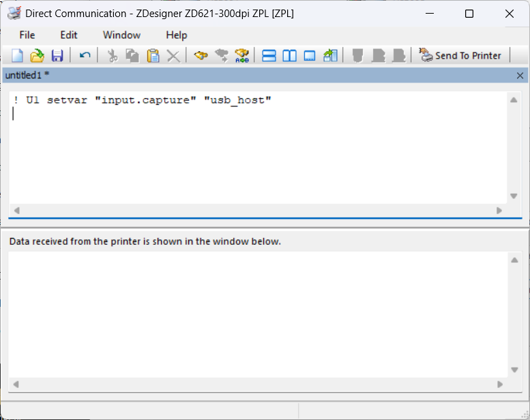The height and width of the screenshot is (420, 530).
Task: Cut selection with scissors icon
Action: (x=113, y=55)
